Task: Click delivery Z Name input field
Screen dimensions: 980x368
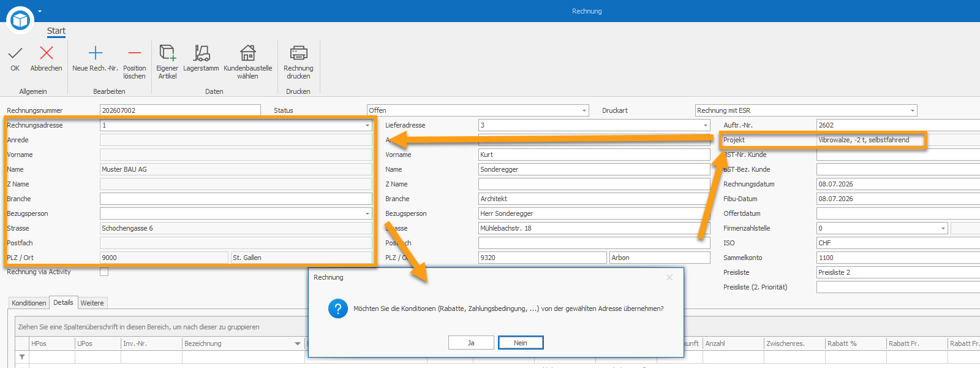Action: click(x=594, y=184)
